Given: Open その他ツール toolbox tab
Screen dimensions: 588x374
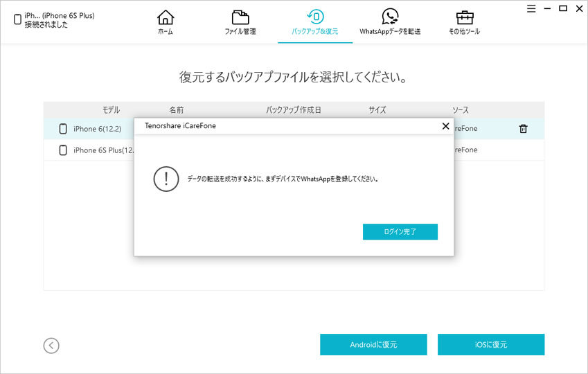Looking at the screenshot, I should 464,22.
